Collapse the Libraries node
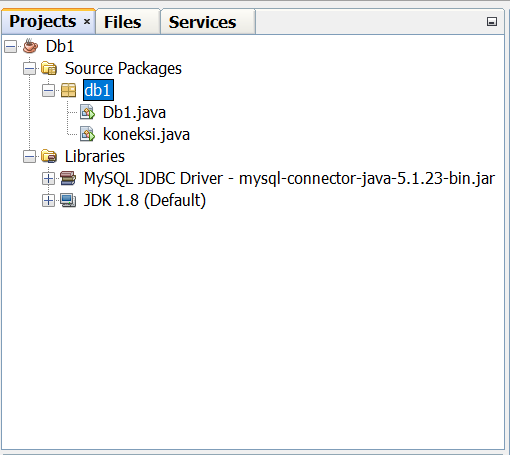This screenshot has width=510, height=455. [29, 156]
